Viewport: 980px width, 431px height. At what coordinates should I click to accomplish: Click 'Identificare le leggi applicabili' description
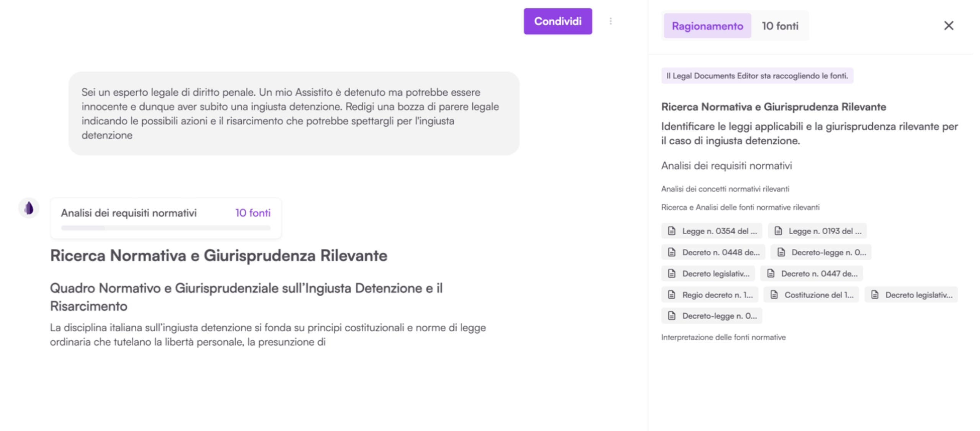pyautogui.click(x=809, y=134)
